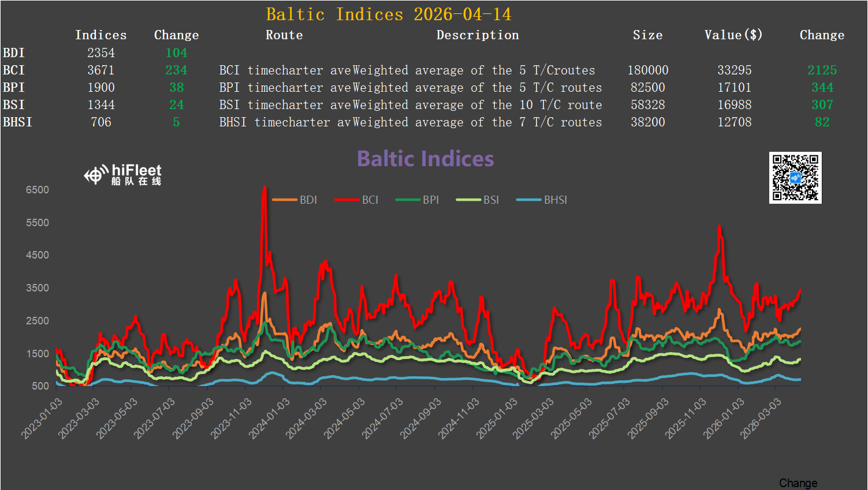Click the BPI change value 38
The height and width of the screenshot is (490, 868).
click(176, 87)
